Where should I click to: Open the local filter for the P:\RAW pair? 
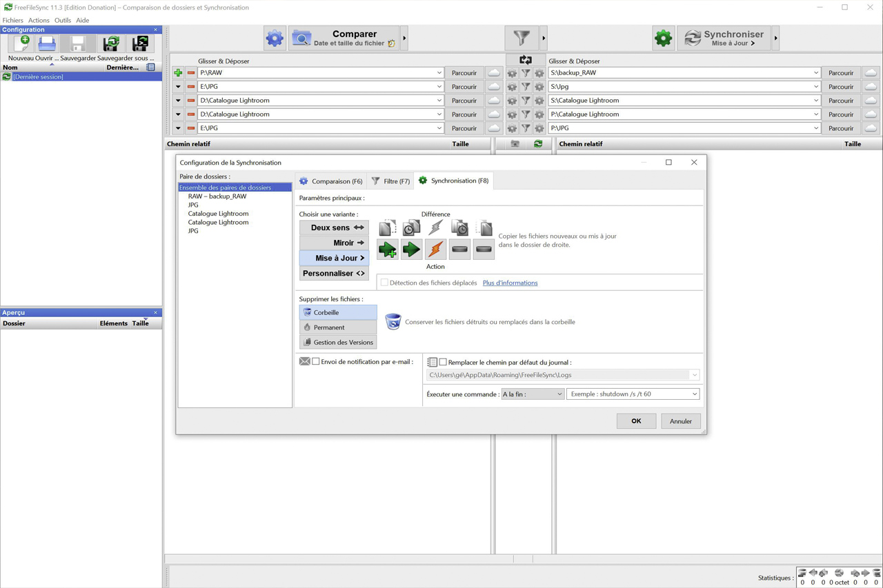[x=526, y=73]
